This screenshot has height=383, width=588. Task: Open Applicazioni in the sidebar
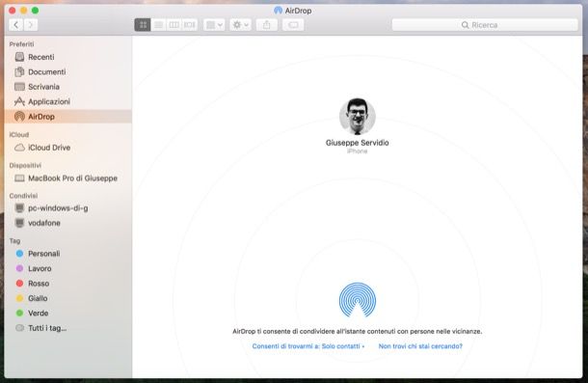(68, 101)
